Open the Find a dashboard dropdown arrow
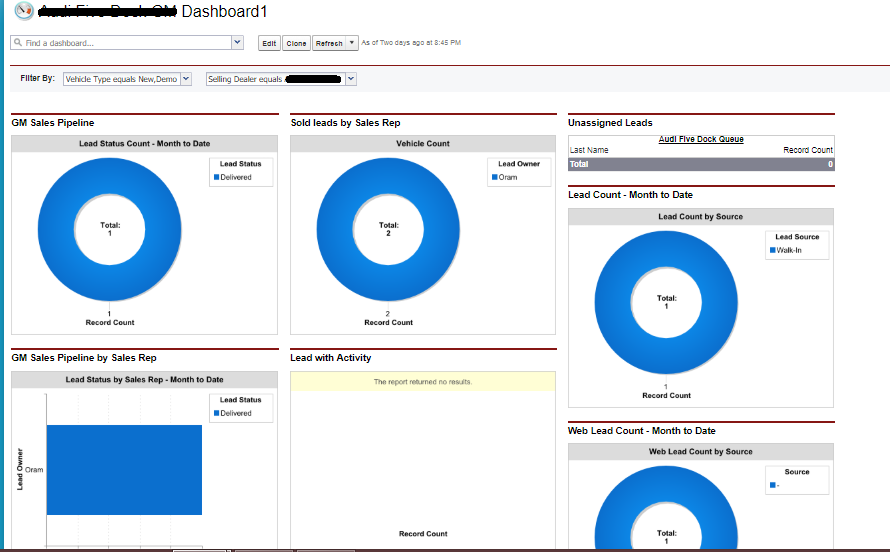This screenshot has width=890, height=552. point(238,43)
